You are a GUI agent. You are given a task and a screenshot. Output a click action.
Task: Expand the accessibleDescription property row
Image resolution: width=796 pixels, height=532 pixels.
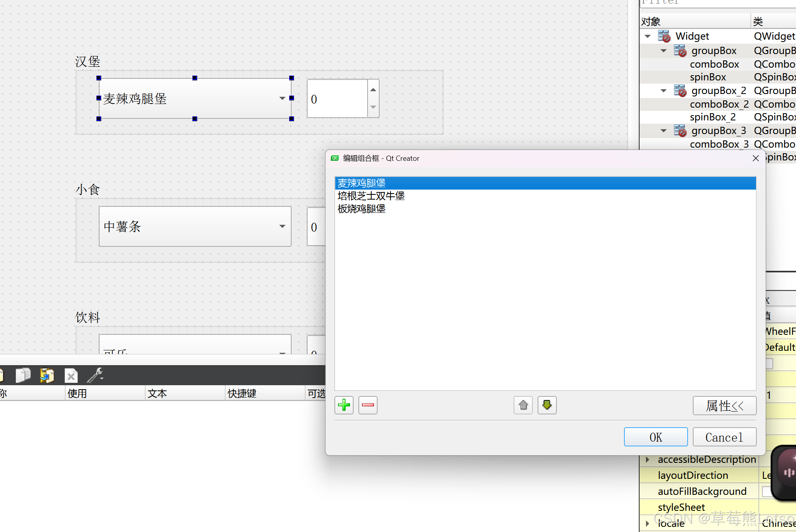647,460
